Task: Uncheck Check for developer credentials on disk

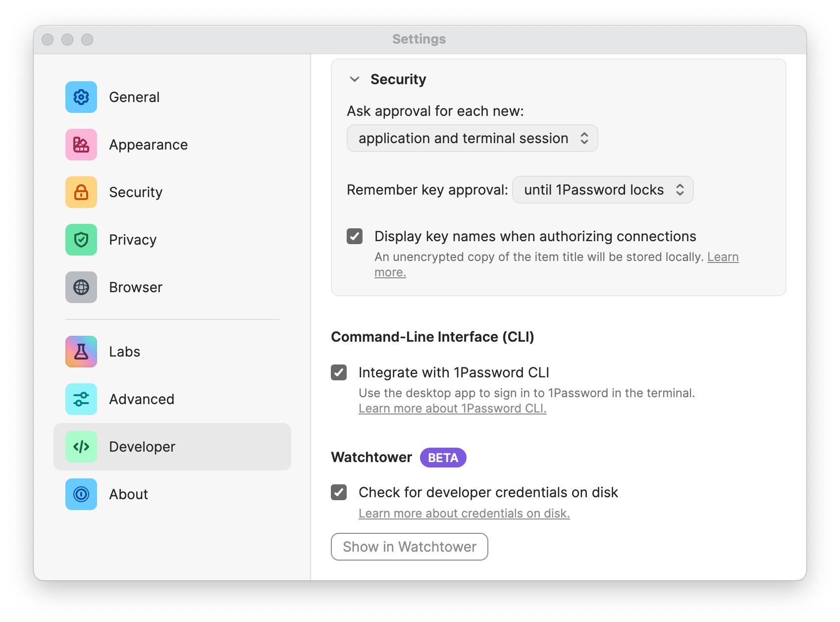Action: click(x=340, y=492)
